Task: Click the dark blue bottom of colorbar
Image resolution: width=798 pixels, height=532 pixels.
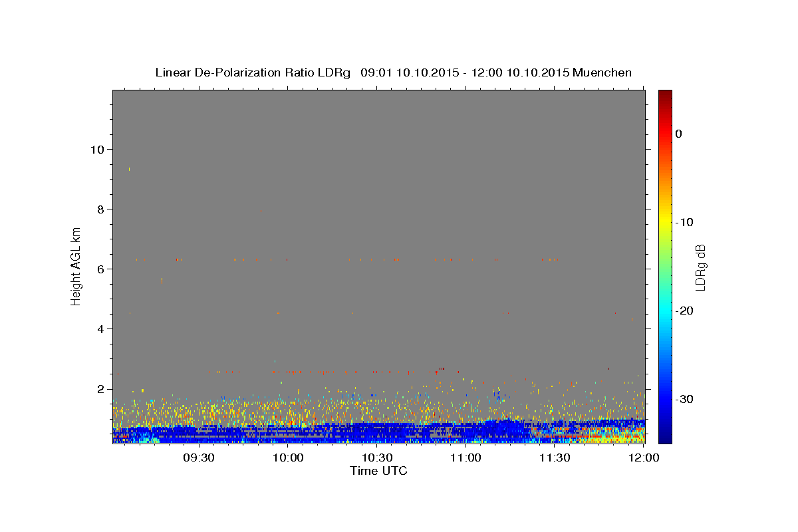Action: click(x=665, y=436)
